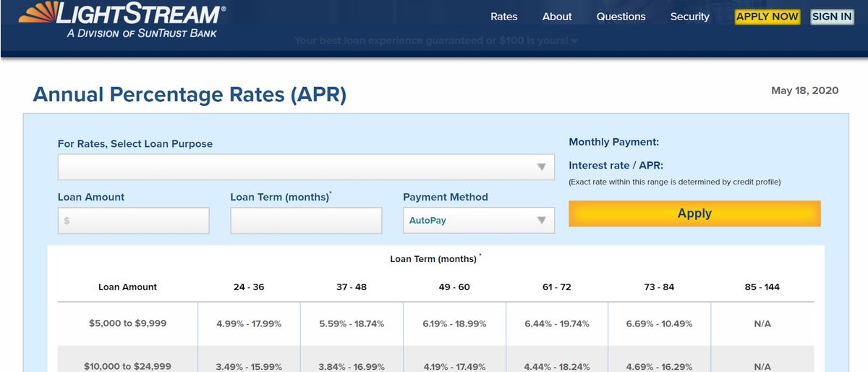Image resolution: width=868 pixels, height=372 pixels.
Task: Select the 37 - 48 term column header
Action: tap(352, 287)
